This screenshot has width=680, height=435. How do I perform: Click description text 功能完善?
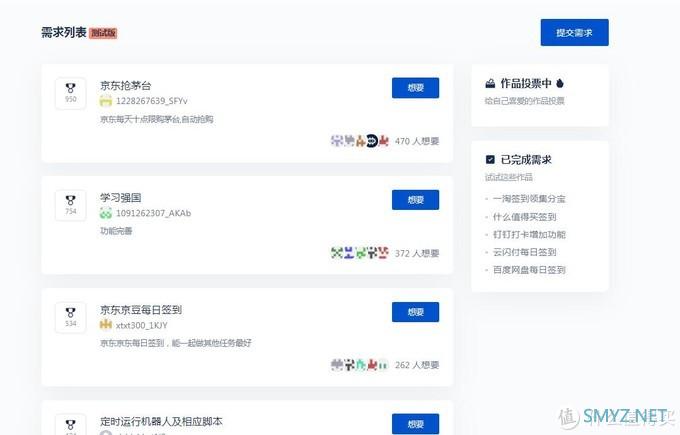(116, 231)
